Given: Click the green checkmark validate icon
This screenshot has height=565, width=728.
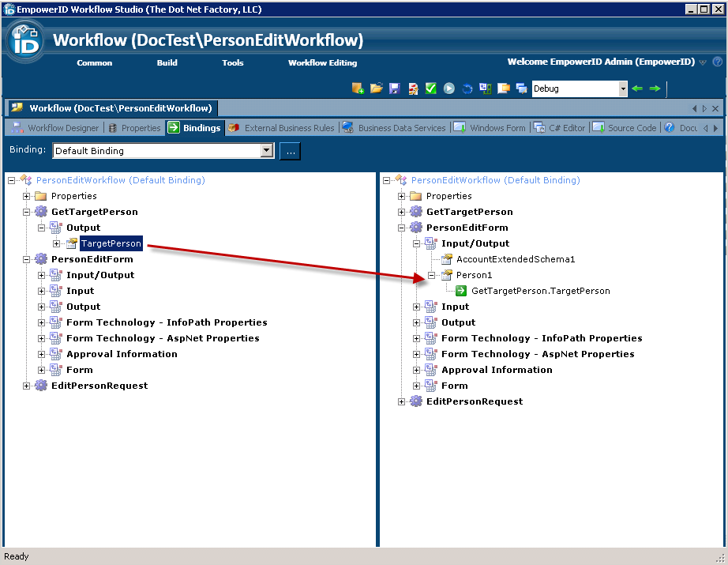Looking at the screenshot, I should pyautogui.click(x=431, y=89).
